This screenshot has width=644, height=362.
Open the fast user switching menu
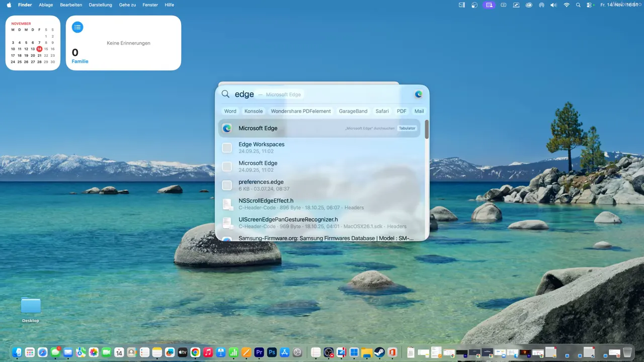pos(590,5)
